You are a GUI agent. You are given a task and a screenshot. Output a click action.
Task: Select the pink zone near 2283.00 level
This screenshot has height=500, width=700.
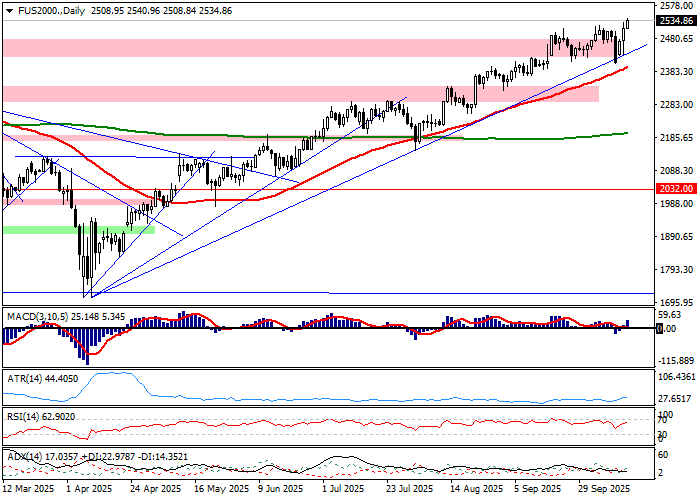tap(300, 93)
